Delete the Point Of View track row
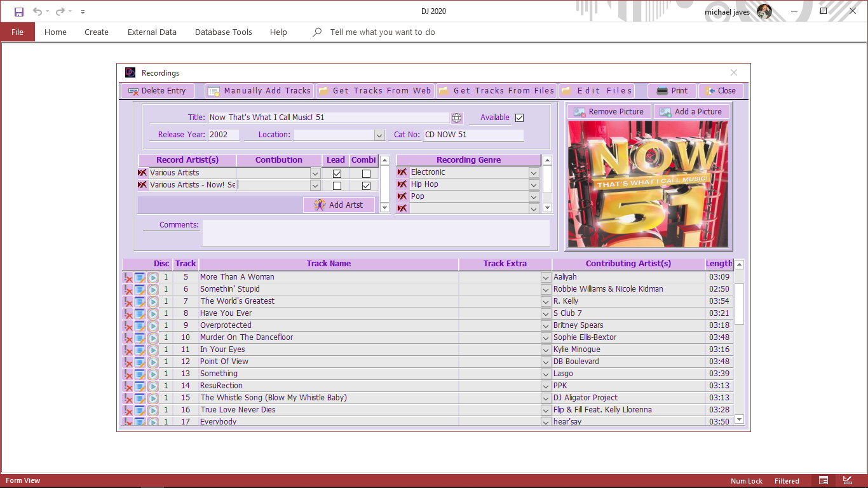 tap(128, 362)
